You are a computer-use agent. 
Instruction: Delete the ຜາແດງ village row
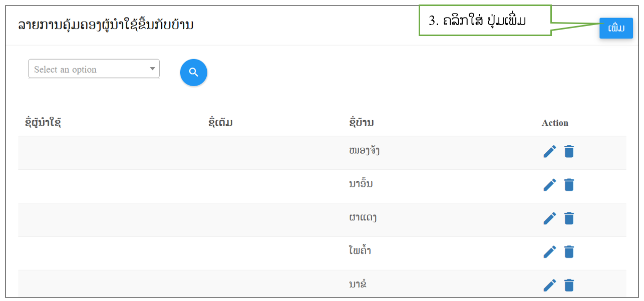click(x=569, y=218)
